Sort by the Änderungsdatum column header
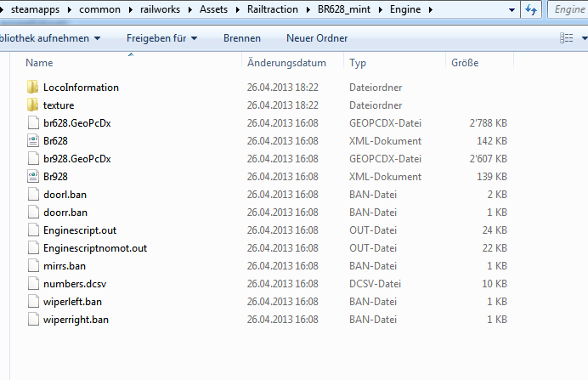 [292, 63]
